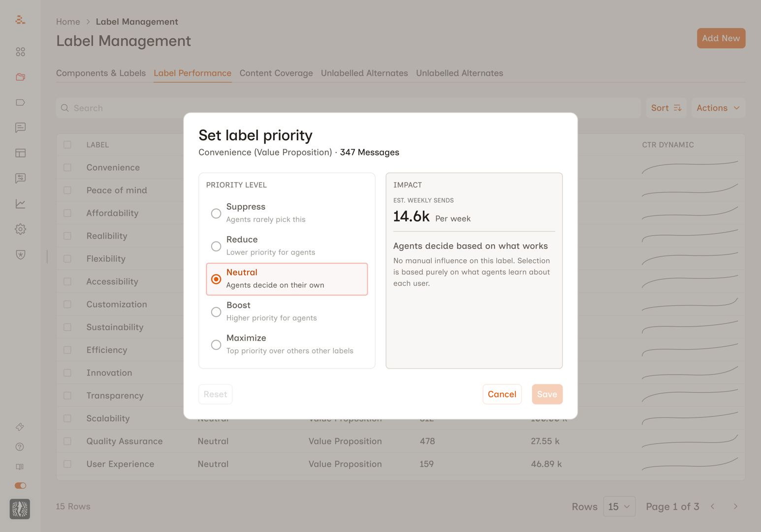Open the Actions dropdown
Screen dimensions: 761x532
[x=718, y=108]
